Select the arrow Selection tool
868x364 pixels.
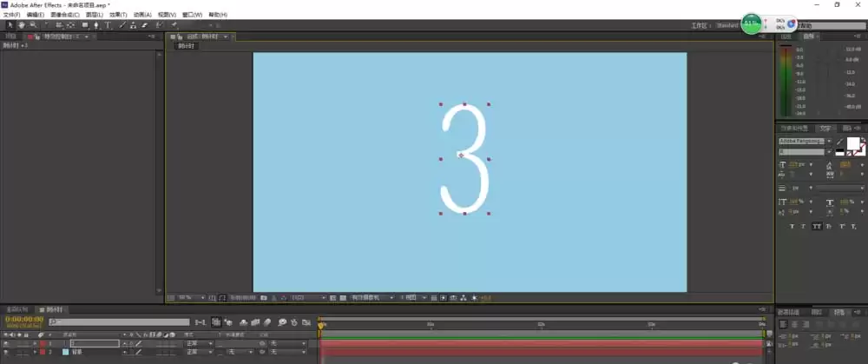10,25
